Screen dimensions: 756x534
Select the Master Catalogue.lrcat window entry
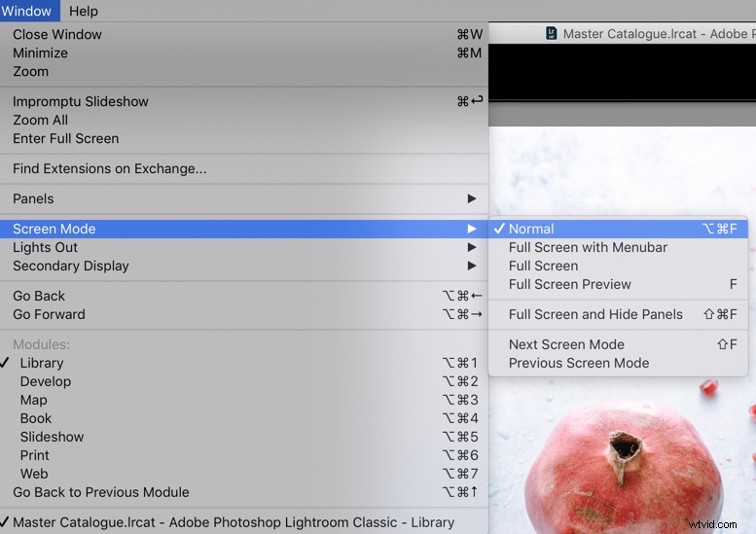[244, 522]
